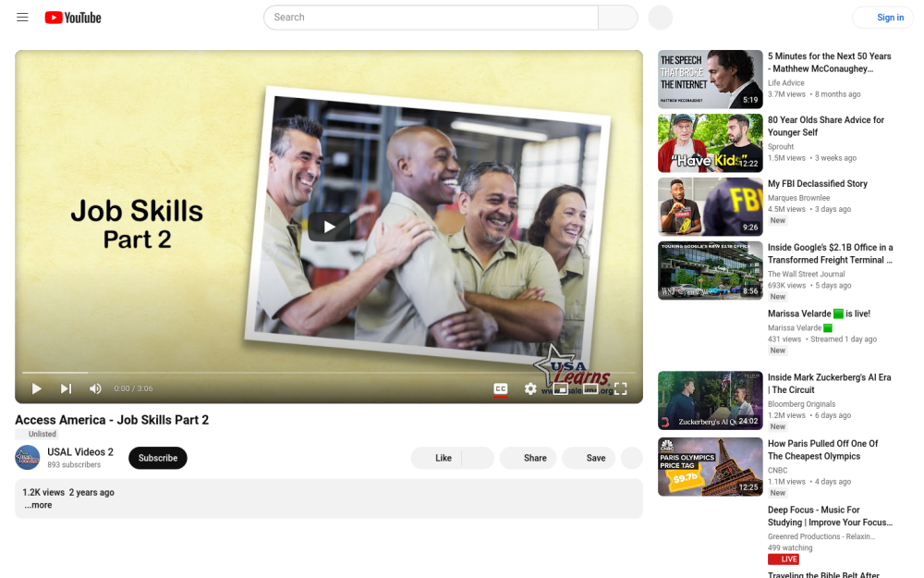Open Google $2.1B Office video thumbnail
The image size is (924, 578).
click(x=710, y=270)
